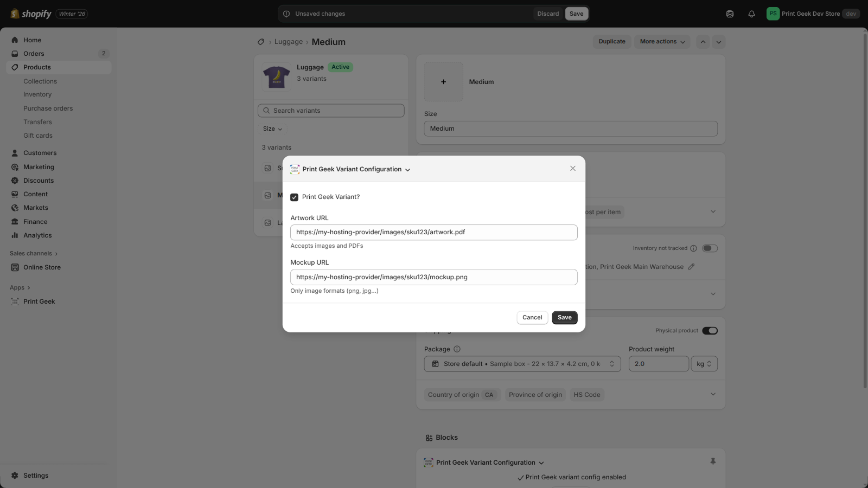The width and height of the screenshot is (868, 488).
Task: Expand the inventory section chevron
Action: tap(713, 294)
